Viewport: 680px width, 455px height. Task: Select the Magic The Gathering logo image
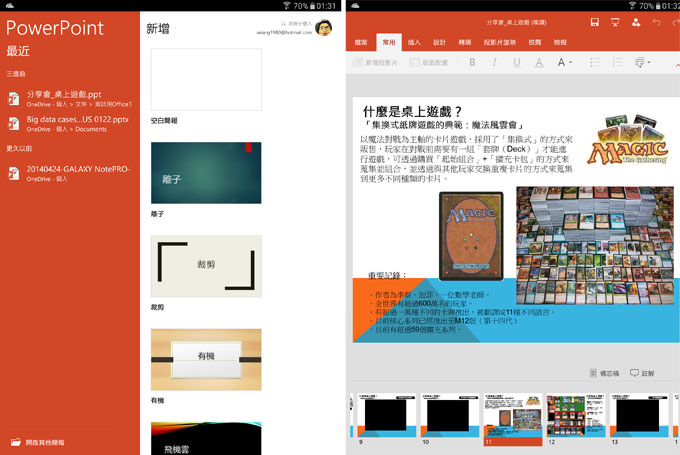(x=627, y=140)
